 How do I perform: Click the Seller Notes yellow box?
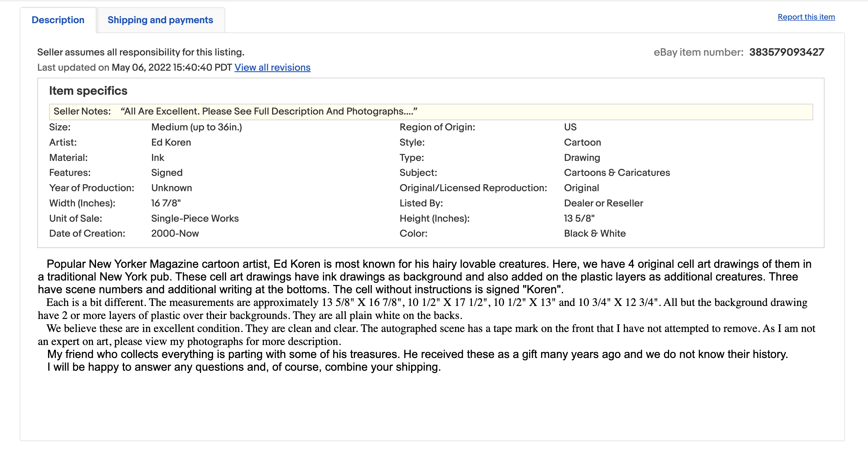[431, 112]
